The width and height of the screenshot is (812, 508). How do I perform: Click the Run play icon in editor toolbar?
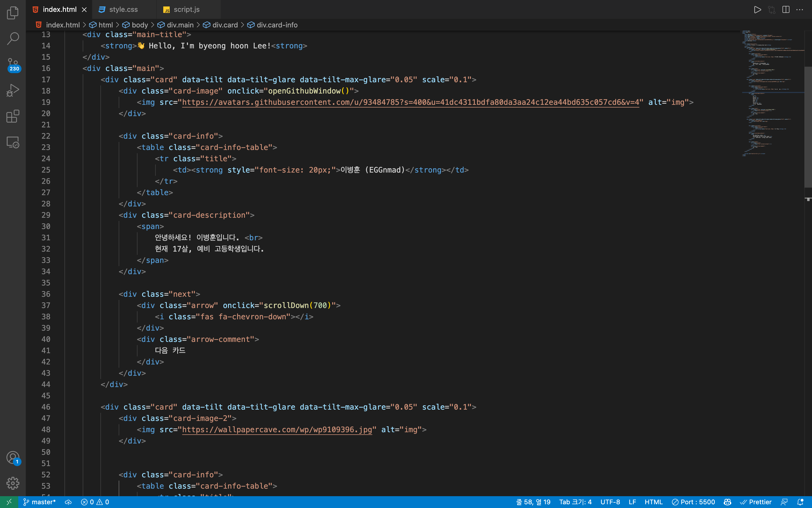coord(757,9)
